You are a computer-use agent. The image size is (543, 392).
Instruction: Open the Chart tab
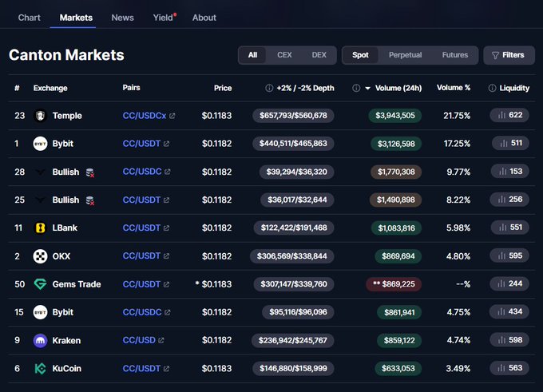(29, 18)
